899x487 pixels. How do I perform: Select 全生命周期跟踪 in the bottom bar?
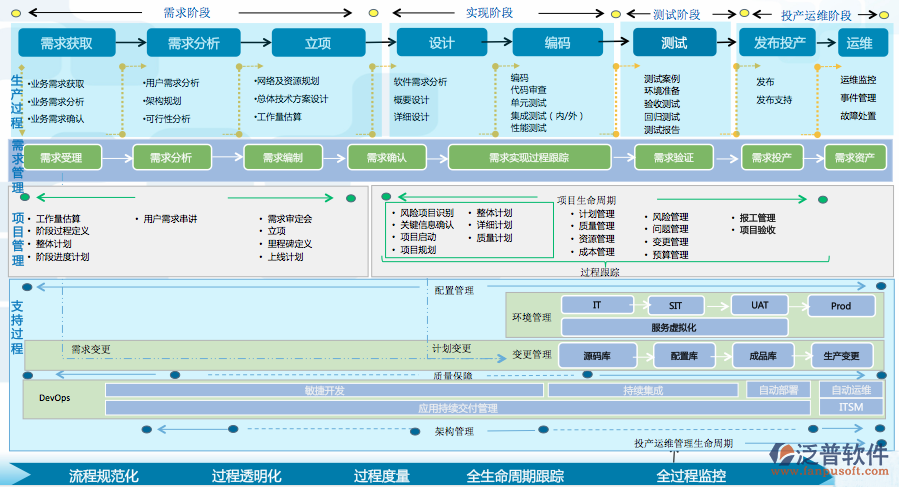515,476
